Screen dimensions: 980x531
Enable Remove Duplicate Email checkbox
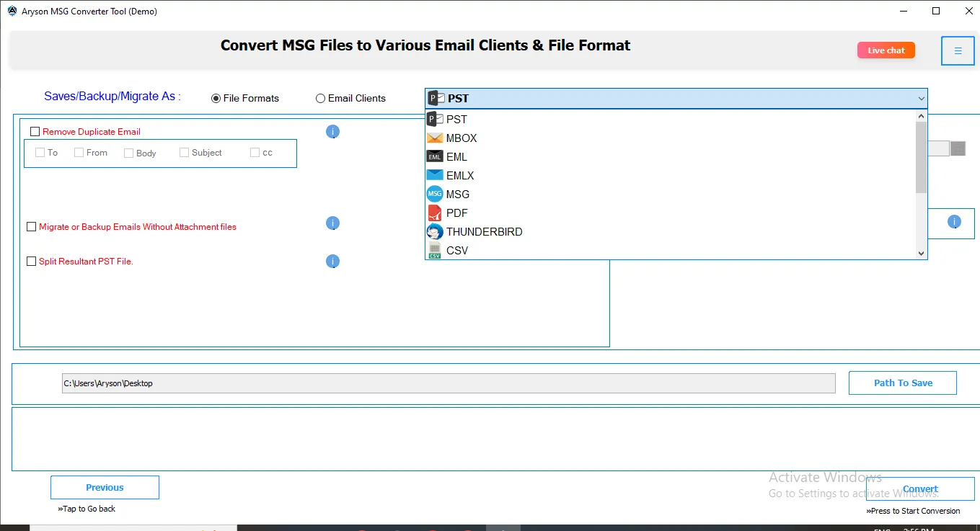click(x=35, y=131)
